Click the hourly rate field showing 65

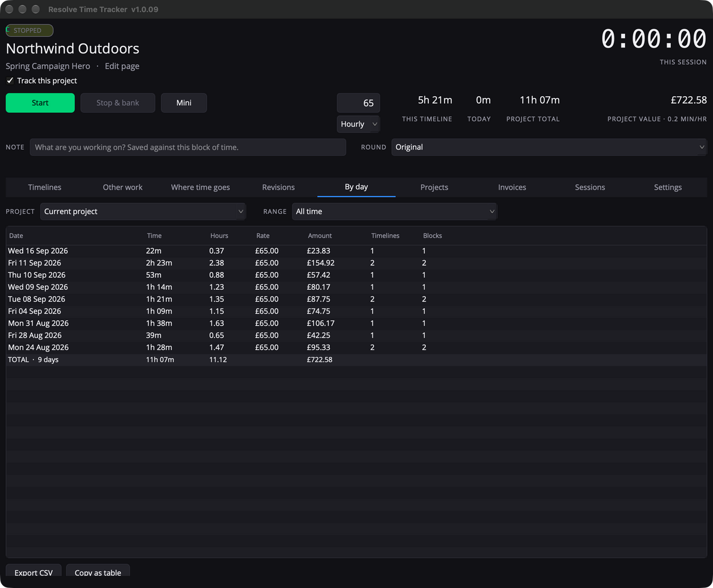pos(358,103)
